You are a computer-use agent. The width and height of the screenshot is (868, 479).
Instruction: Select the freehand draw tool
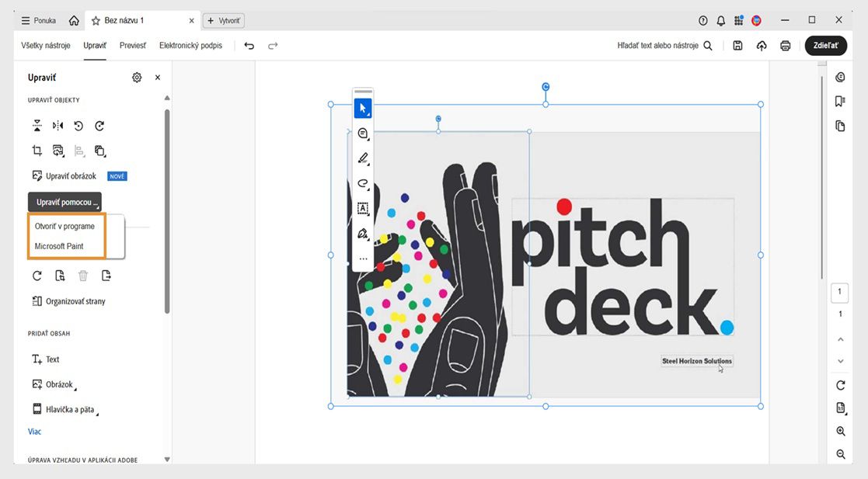point(363,183)
